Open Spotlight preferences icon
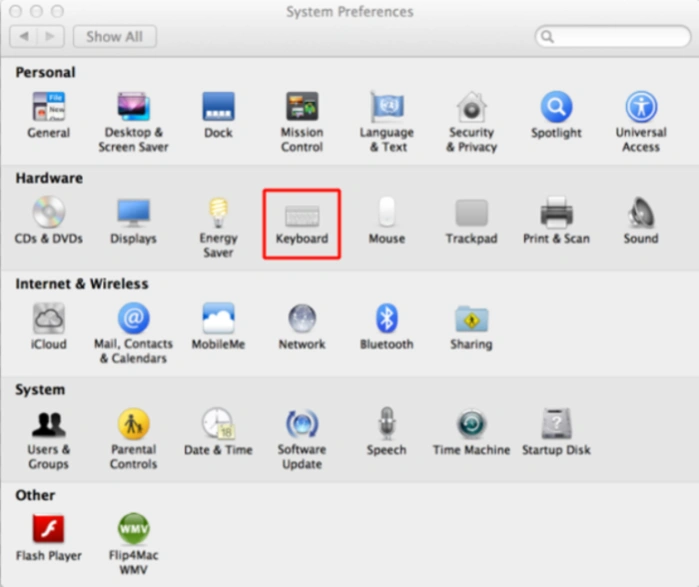This screenshot has height=587, width=699. [556, 107]
